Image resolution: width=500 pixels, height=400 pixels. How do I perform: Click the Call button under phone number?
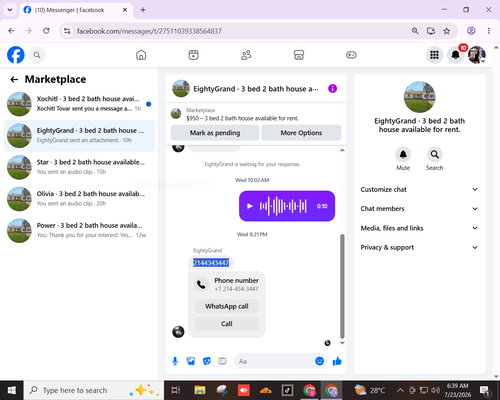227,324
